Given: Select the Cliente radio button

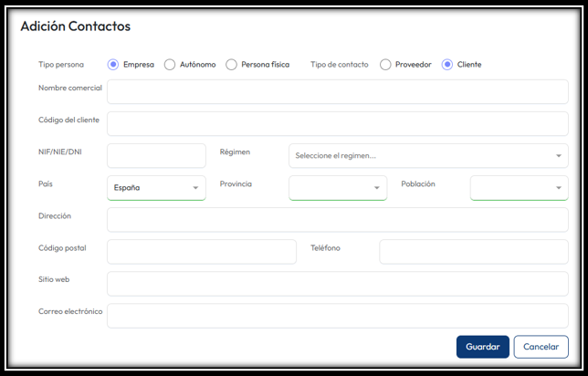Looking at the screenshot, I should 447,65.
